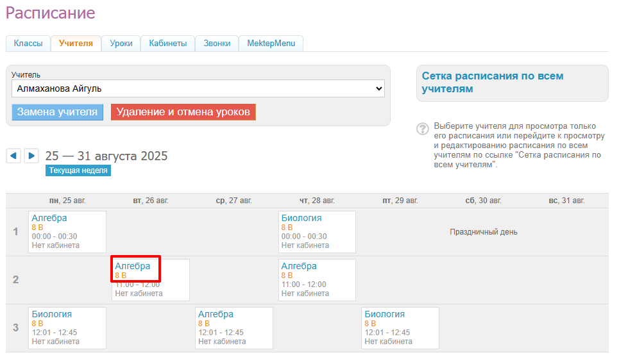Viewport: 619px width, 364px height.
Task: Click the help question mark icon
Action: click(423, 129)
